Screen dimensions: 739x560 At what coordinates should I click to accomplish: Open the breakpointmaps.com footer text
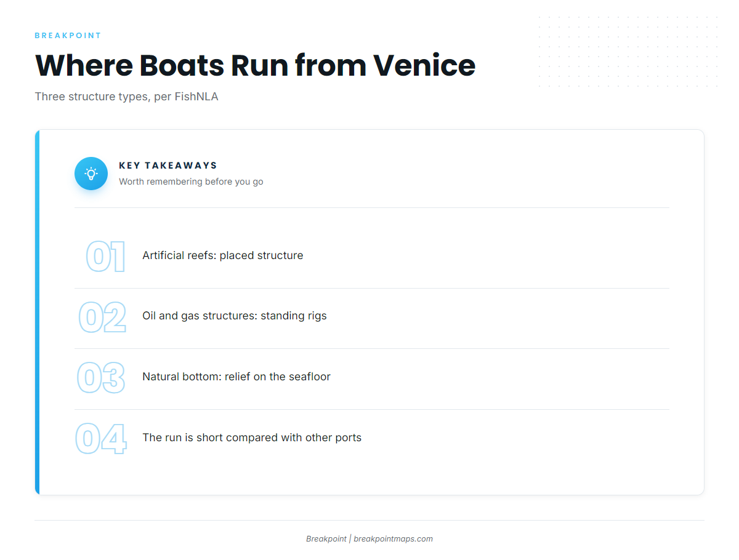393,539
